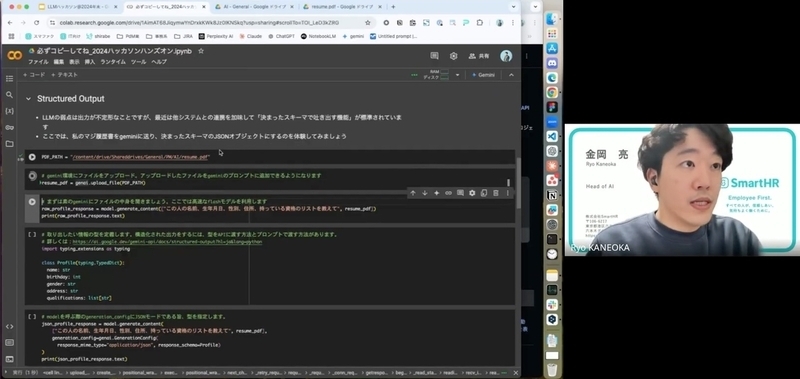Reload the browser page
The width and height of the screenshot is (800, 379).
[x=37, y=23]
